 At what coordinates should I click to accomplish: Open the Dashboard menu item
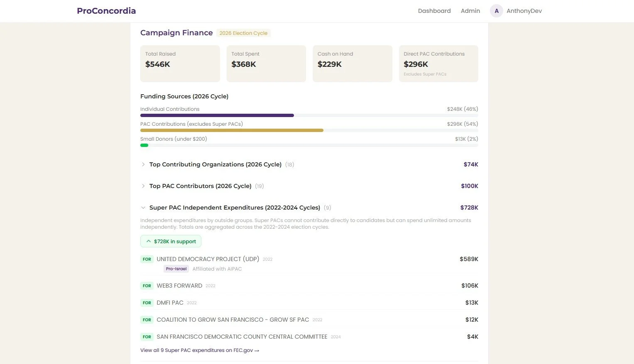pos(434,11)
